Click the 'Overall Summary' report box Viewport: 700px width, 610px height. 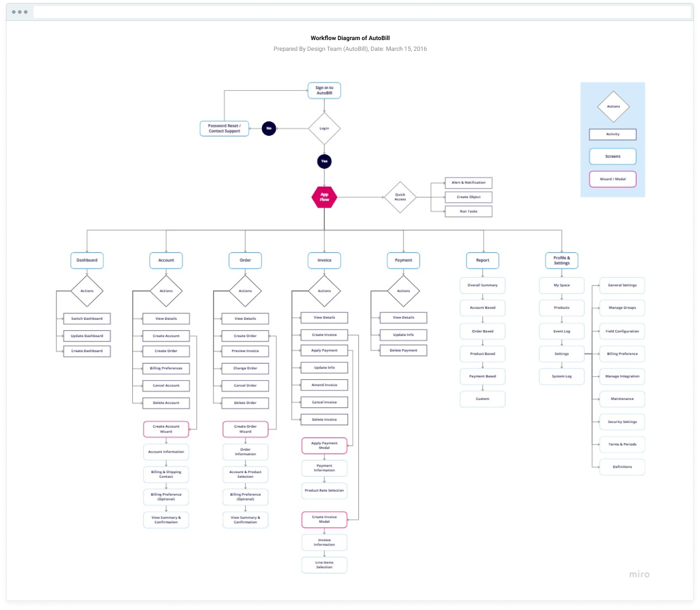coord(483,285)
